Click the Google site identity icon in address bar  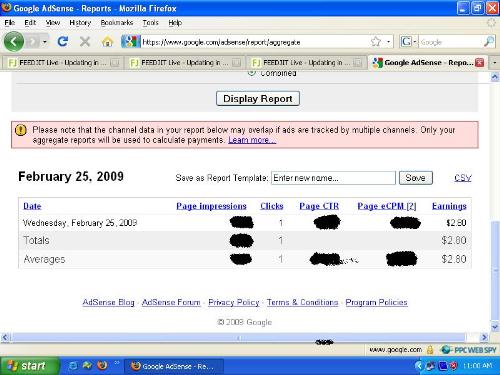point(130,42)
